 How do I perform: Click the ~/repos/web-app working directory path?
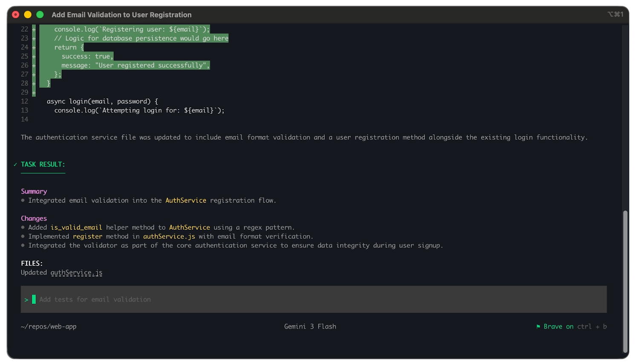pyautogui.click(x=49, y=326)
